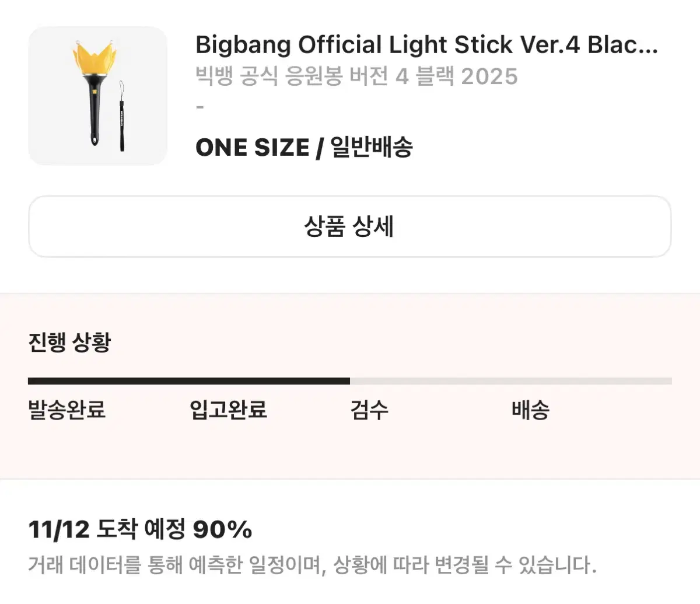Viewport: 700px width, 604px height.
Task: Click the filled portion of progress bar
Action: click(x=187, y=380)
